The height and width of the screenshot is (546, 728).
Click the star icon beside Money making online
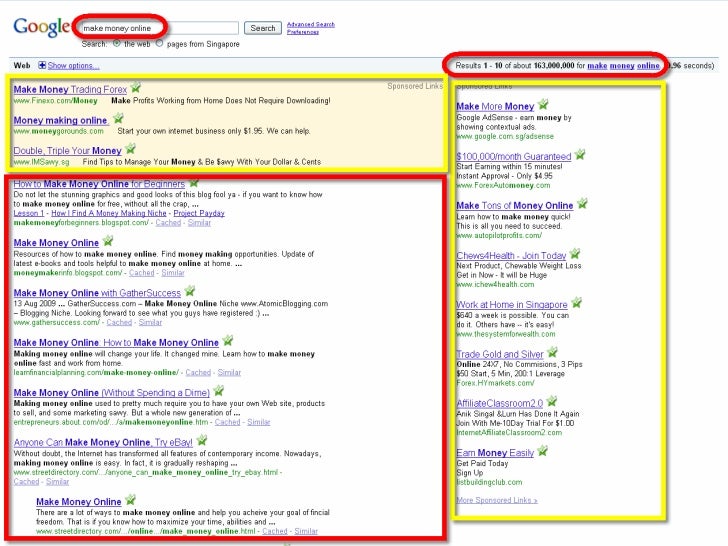coord(118,118)
